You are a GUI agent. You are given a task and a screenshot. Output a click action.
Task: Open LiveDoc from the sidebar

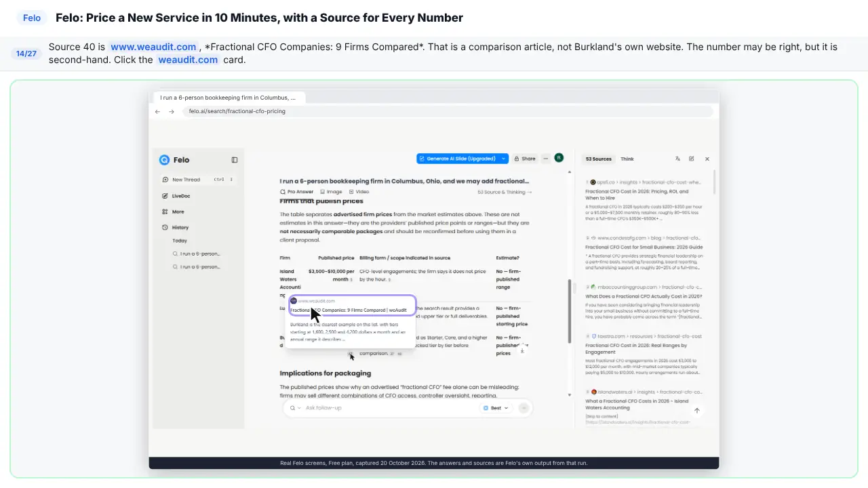176,196
